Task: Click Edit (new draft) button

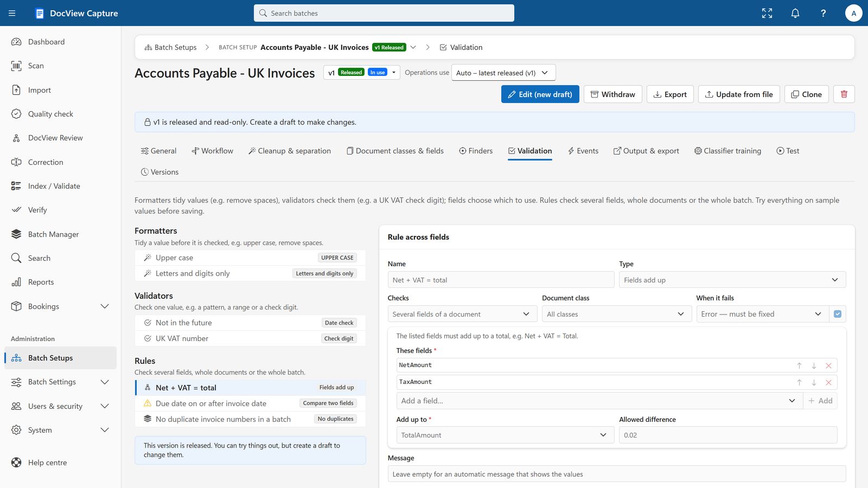Action: [x=540, y=94]
